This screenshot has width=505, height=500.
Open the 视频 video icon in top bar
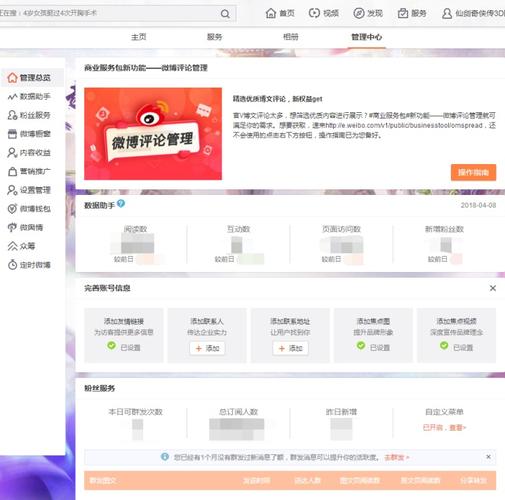(314, 13)
